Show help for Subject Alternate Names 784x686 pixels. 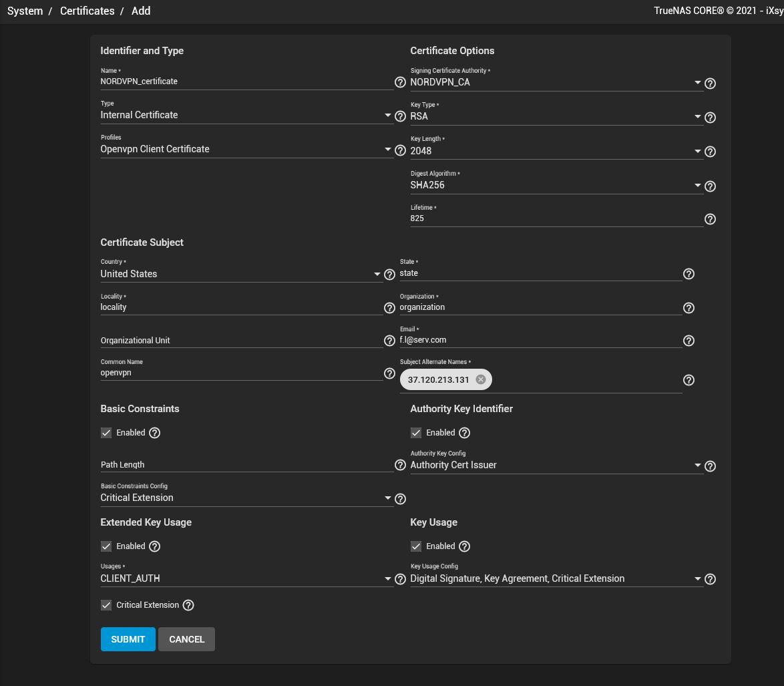[689, 380]
